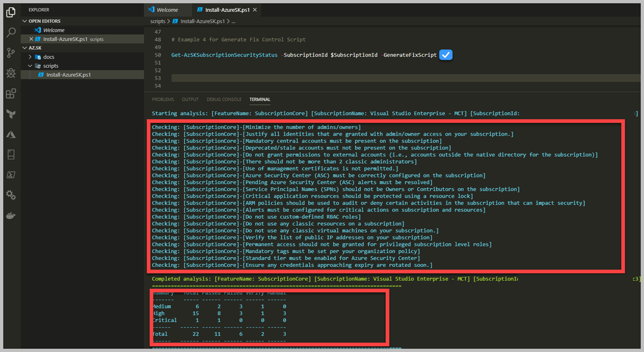
Task: Open the PowerShell view in activity bar
Action: tap(11, 175)
